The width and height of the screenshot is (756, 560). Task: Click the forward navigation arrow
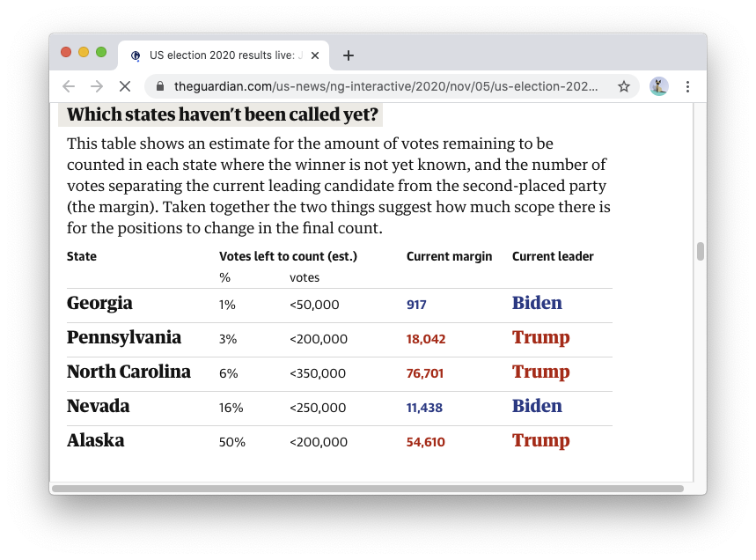coord(97,86)
